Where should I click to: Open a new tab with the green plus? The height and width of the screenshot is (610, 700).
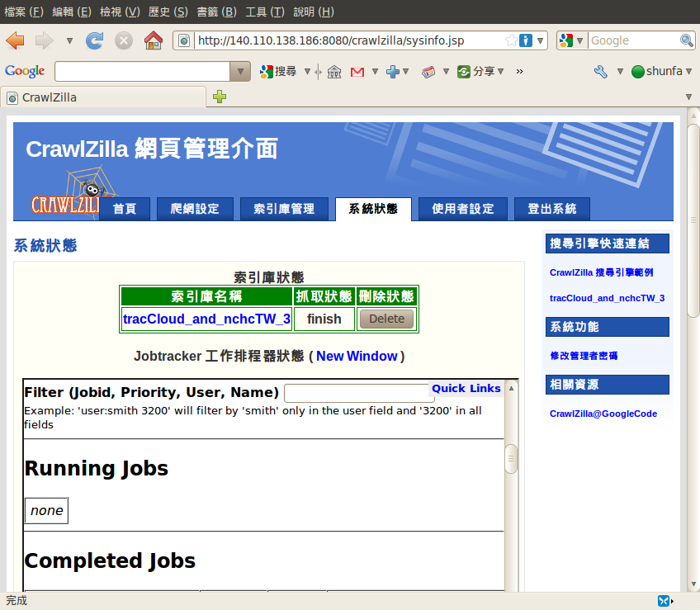coord(220,97)
